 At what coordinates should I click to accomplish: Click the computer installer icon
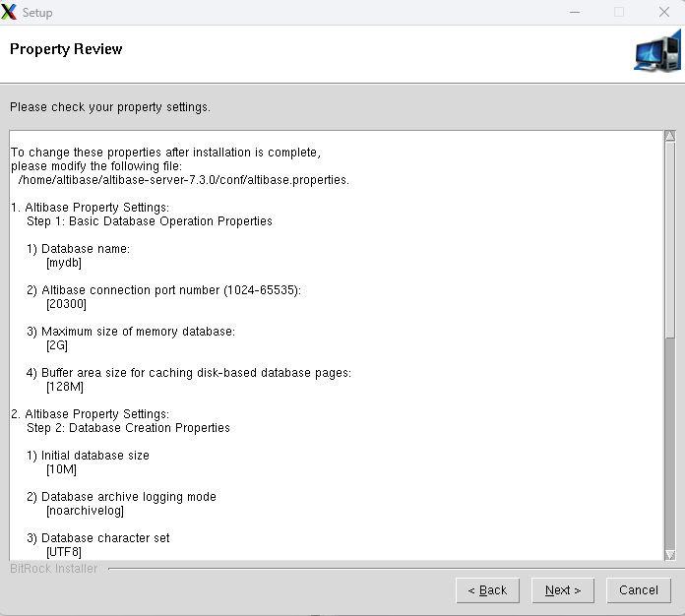pyautogui.click(x=657, y=52)
